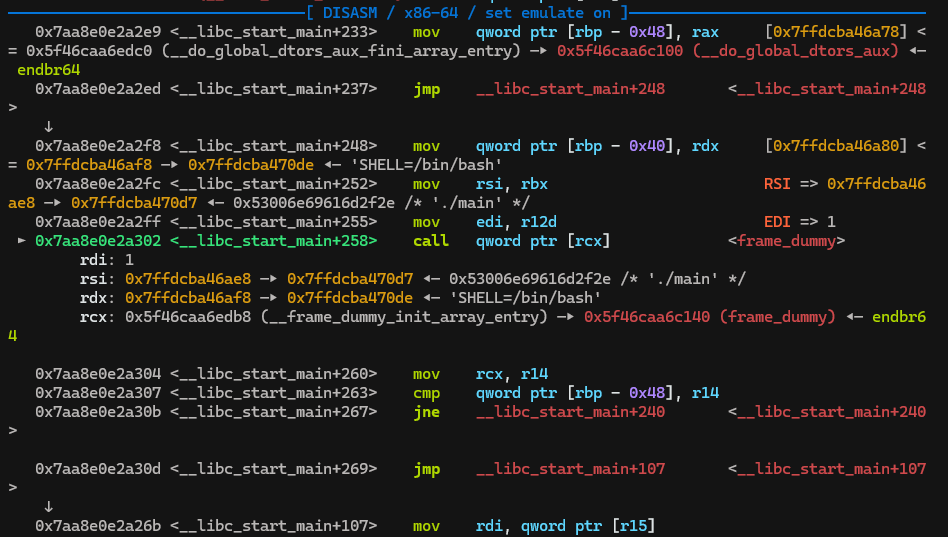This screenshot has width=948, height=537.
Task: Click the <__libc_start_main+260> symbol label
Action: click(273, 374)
